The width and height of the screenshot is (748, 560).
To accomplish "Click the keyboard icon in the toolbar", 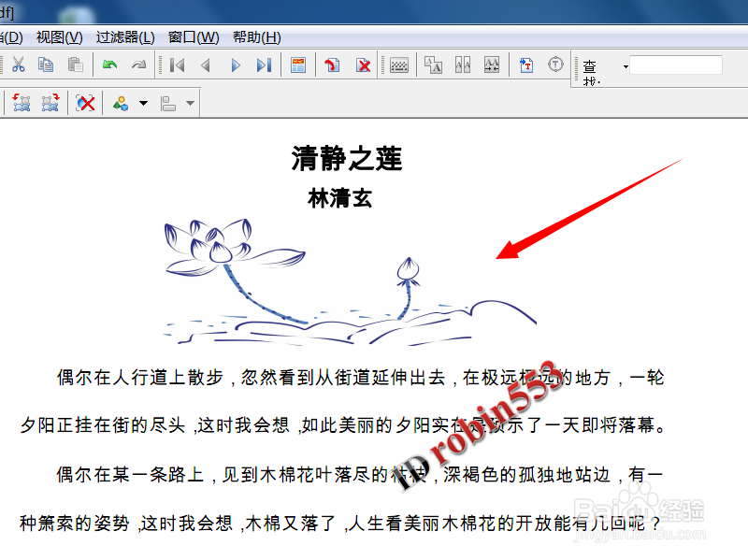I will [399, 65].
